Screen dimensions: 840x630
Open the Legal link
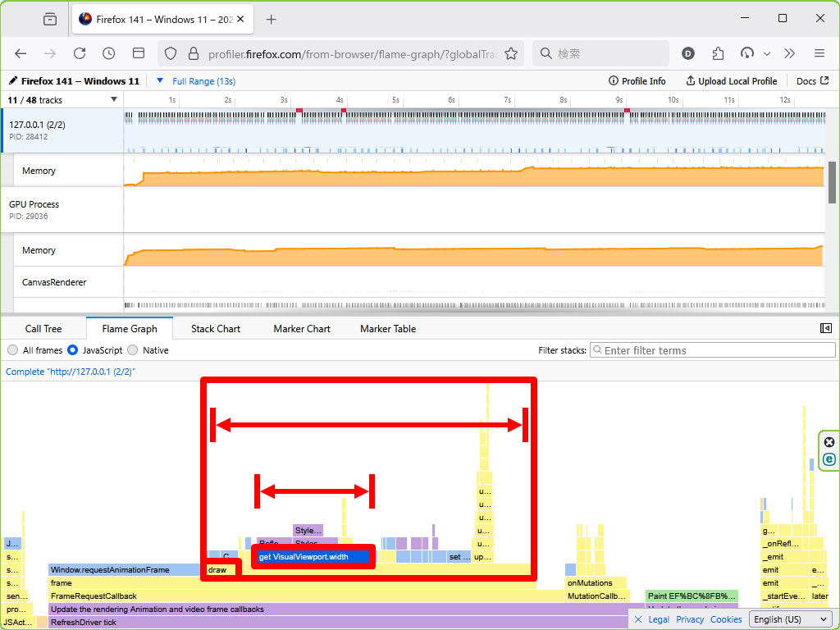pyautogui.click(x=659, y=619)
